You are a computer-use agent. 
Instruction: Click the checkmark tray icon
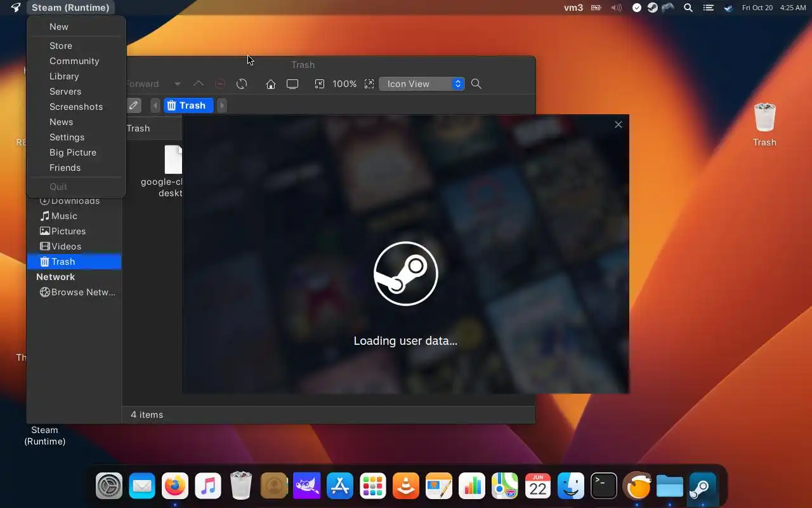pos(637,8)
